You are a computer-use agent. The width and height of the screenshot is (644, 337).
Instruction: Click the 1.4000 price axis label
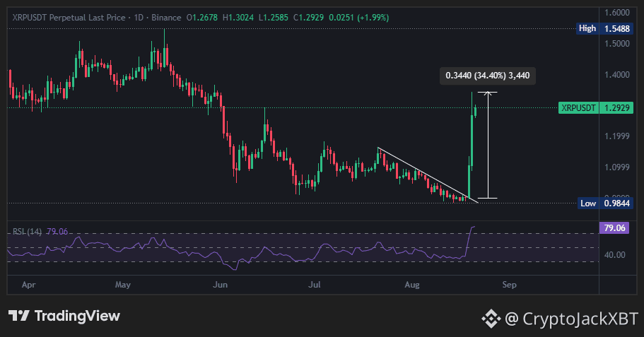(x=617, y=75)
